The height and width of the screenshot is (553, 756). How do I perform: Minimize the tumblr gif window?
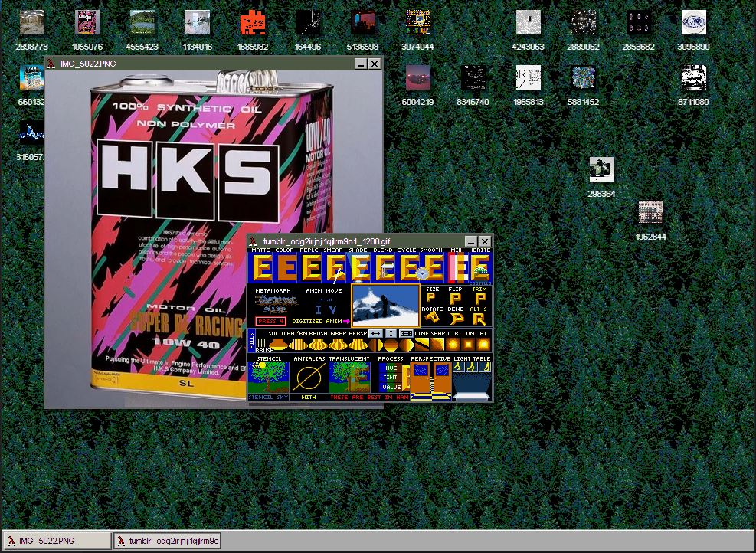coord(472,241)
